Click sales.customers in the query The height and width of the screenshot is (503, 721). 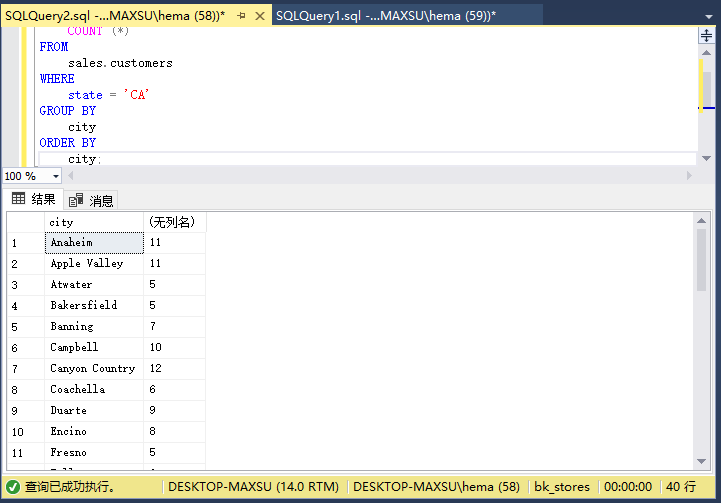coord(120,63)
